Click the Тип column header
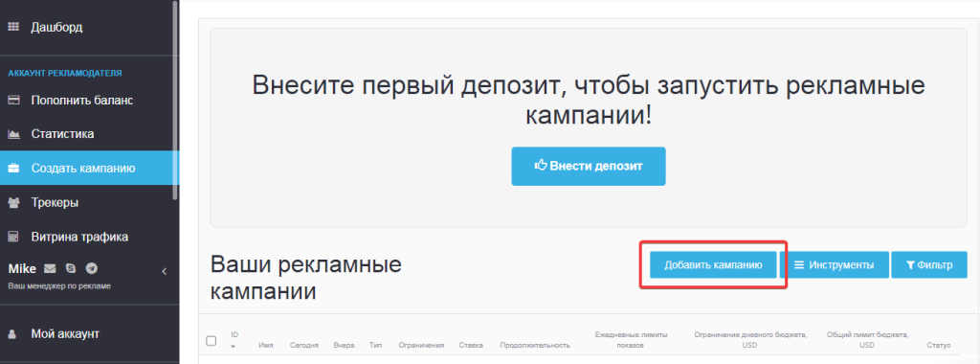Viewport: 980px width, 364px height. 375,345
